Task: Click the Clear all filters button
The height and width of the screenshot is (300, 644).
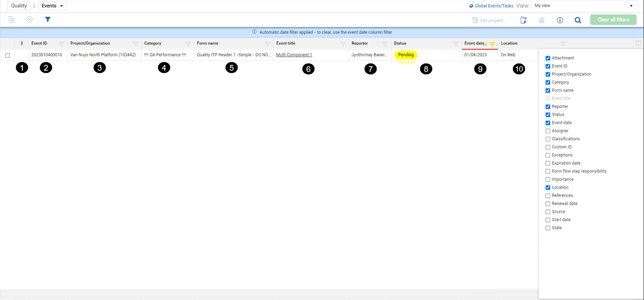Action: 613,20
